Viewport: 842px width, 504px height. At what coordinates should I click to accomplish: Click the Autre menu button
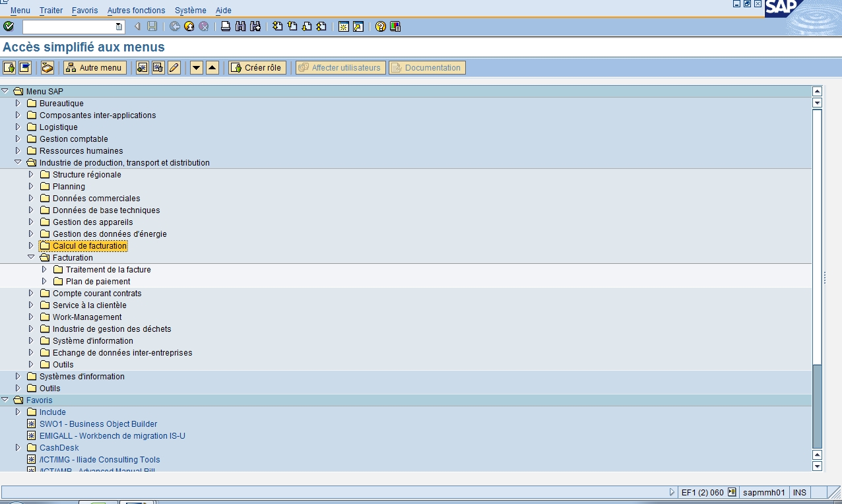coord(94,67)
